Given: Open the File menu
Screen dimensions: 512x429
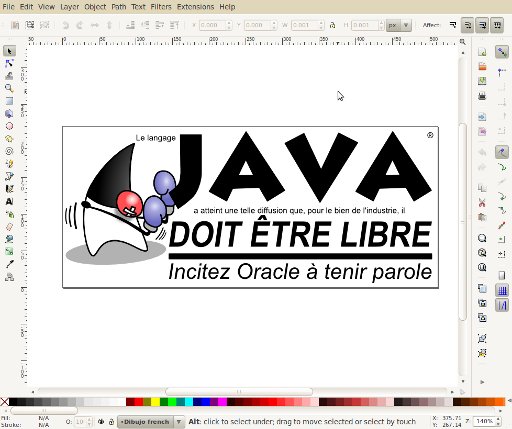Looking at the screenshot, I should [x=8, y=7].
